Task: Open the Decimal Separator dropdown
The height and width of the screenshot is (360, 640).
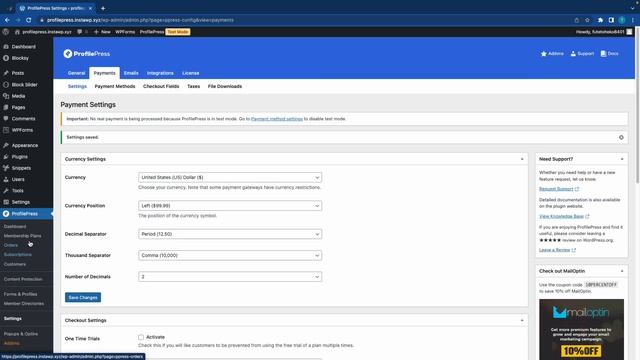Action: tap(230, 234)
